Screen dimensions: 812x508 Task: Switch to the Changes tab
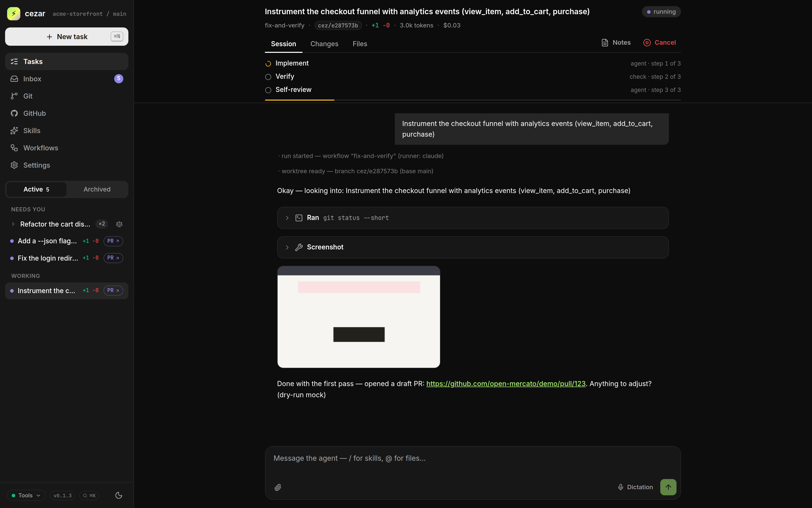coord(324,44)
